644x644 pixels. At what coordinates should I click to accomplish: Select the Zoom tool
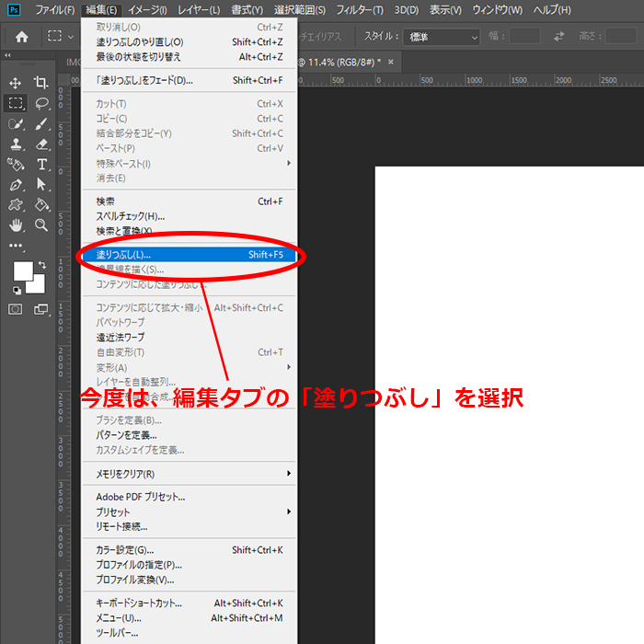(41, 224)
